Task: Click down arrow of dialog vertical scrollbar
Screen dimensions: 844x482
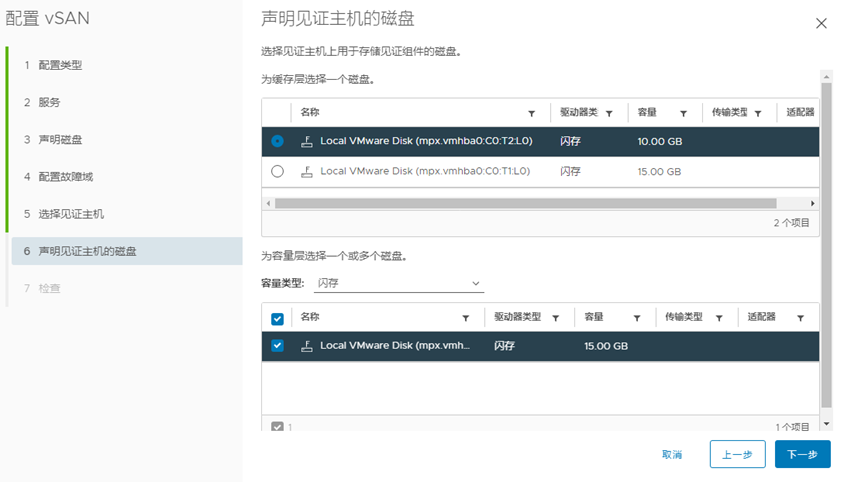Action: click(826, 424)
